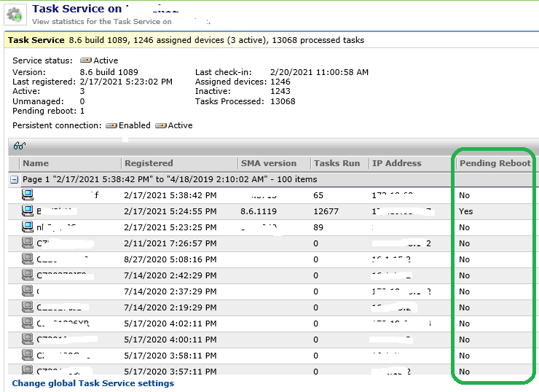
Task: Click computer icon in row with 12677 tasks
Action: (28, 211)
